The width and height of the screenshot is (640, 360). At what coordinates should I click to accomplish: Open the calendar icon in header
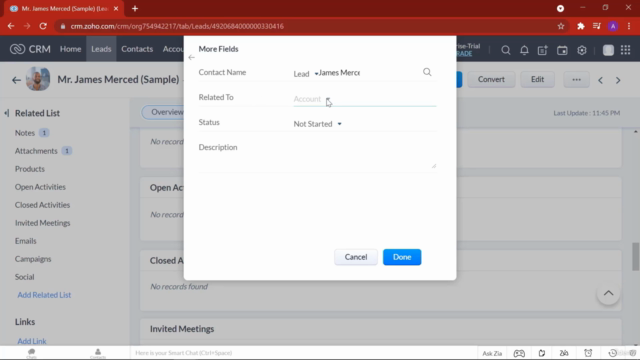click(562, 50)
